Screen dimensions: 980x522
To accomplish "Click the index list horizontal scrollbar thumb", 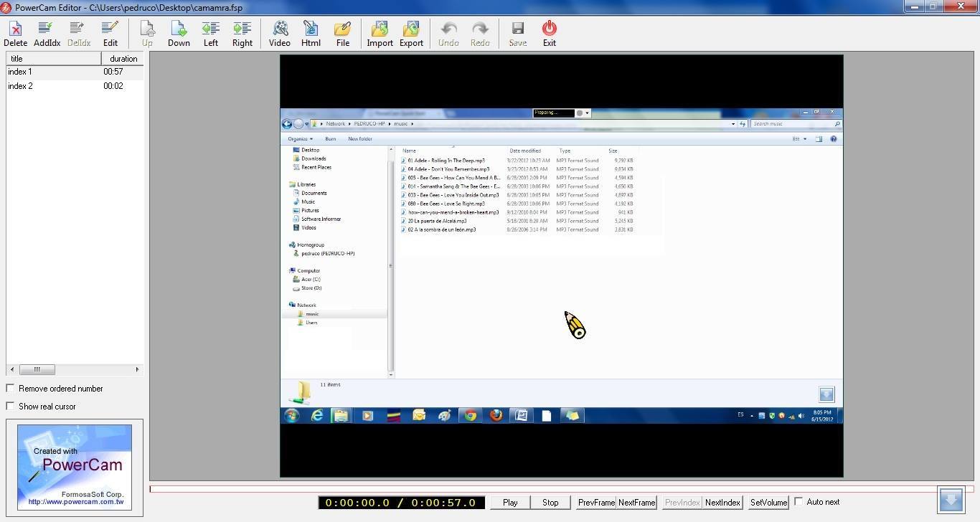I will point(37,369).
